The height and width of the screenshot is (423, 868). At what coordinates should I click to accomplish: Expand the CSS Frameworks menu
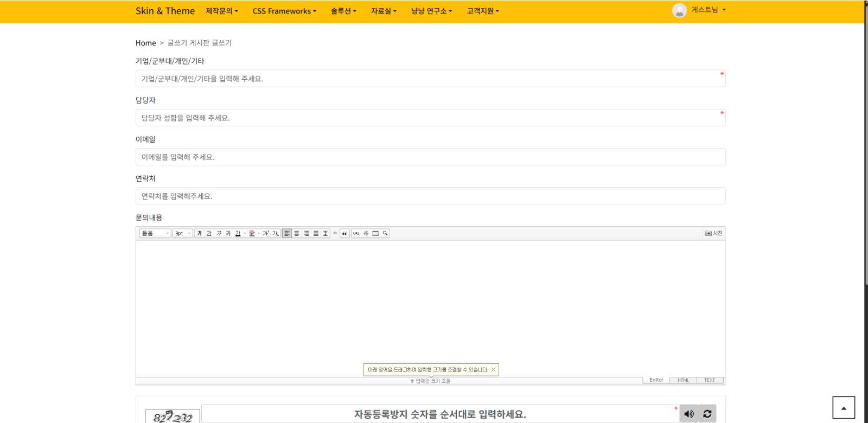coord(284,11)
